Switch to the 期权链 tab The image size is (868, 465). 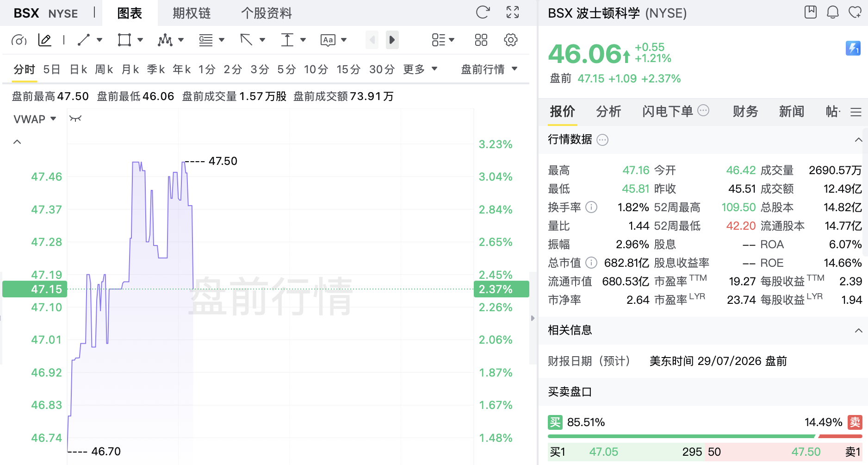pyautogui.click(x=192, y=13)
